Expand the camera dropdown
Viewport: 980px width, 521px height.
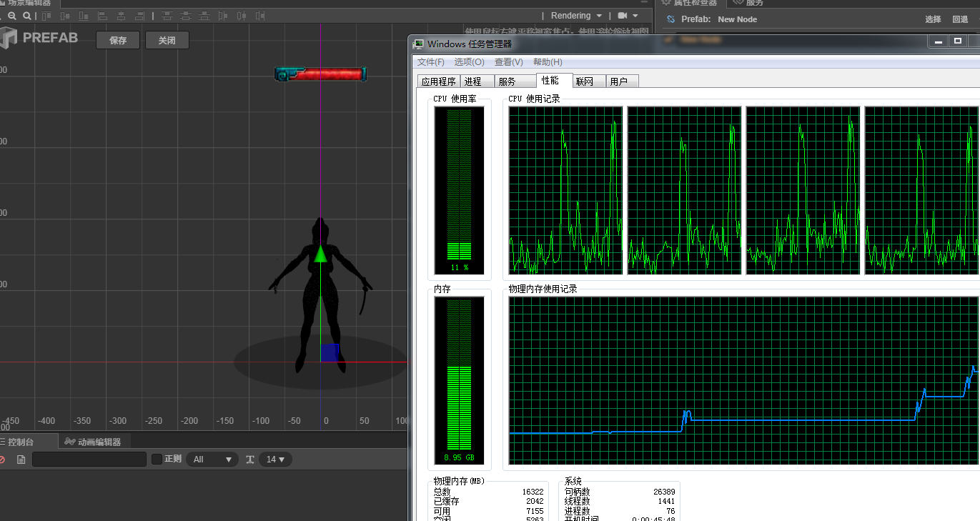pos(628,16)
